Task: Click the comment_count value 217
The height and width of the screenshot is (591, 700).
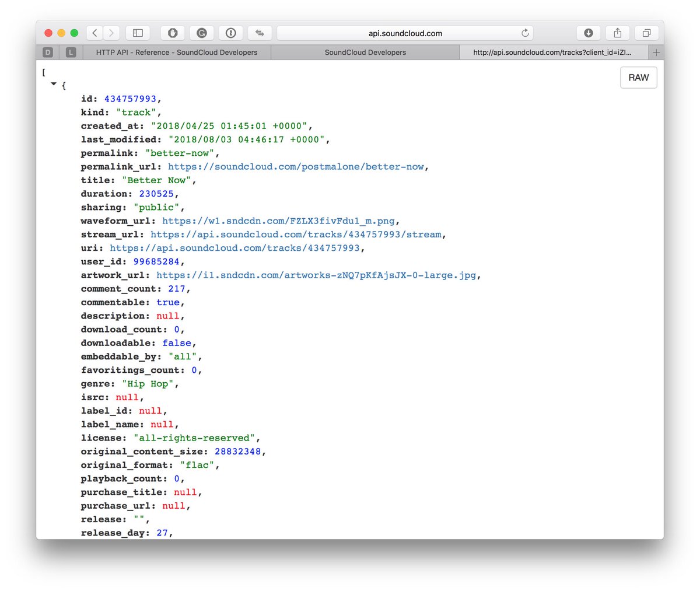Action: point(177,289)
